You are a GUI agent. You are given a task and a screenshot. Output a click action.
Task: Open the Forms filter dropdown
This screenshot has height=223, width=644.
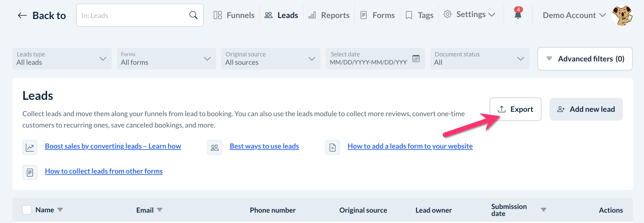(x=166, y=59)
